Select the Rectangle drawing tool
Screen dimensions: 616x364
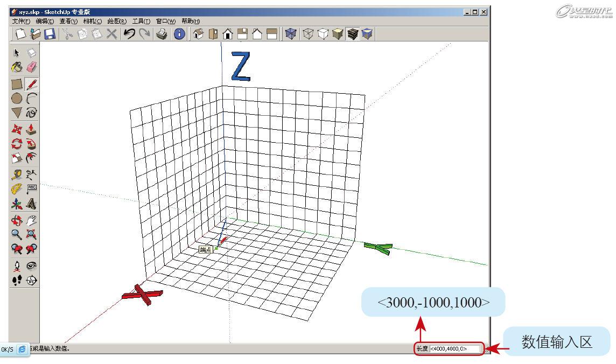click(x=17, y=84)
